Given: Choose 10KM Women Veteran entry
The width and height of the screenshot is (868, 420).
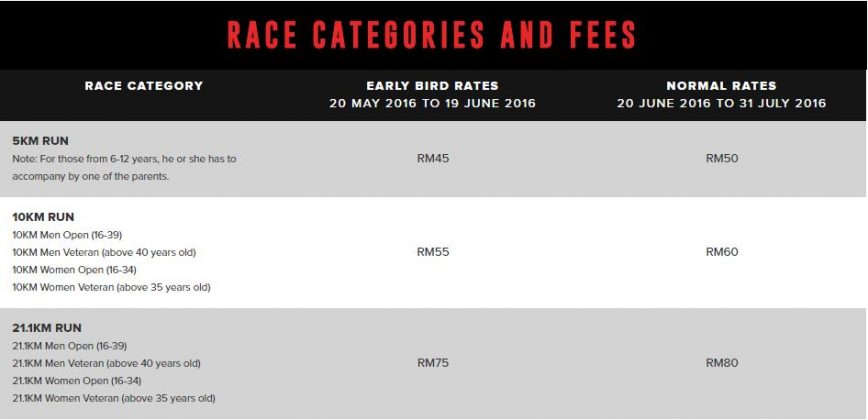Looking at the screenshot, I should pyautogui.click(x=111, y=288).
